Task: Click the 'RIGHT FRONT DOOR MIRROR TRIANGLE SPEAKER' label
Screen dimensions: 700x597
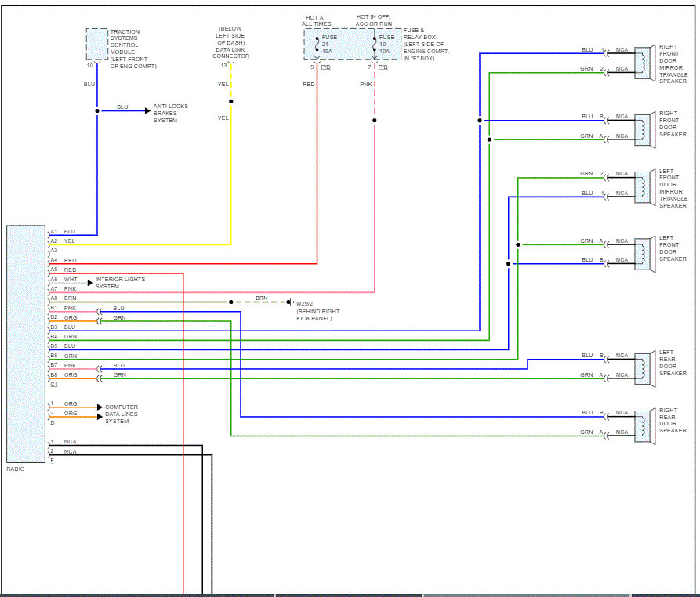Action: click(673, 63)
